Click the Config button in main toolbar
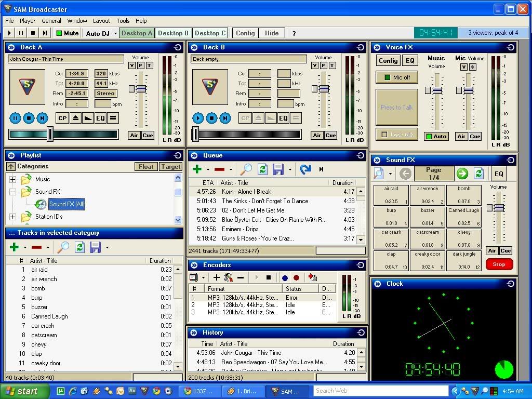 tap(245, 33)
